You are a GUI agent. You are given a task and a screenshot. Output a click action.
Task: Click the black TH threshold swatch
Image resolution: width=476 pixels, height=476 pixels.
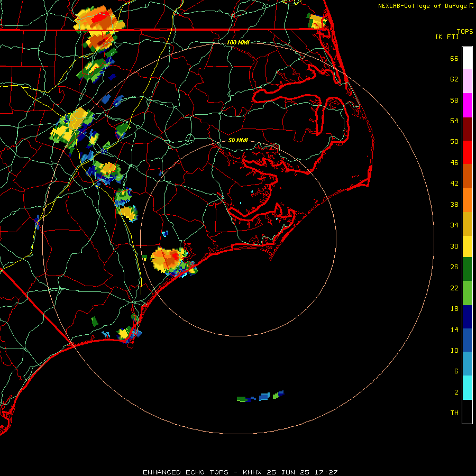tap(467, 411)
